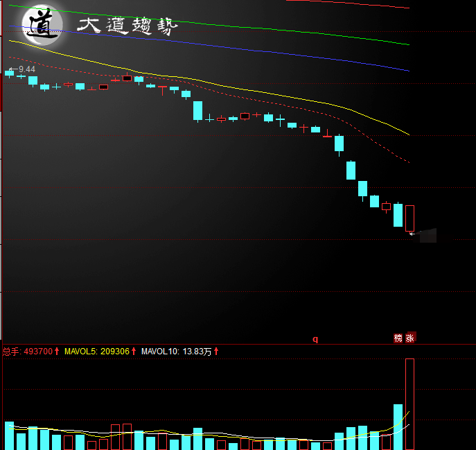476x450 pixels.
Task: Click the 榜 badge icon
Action: [398, 338]
